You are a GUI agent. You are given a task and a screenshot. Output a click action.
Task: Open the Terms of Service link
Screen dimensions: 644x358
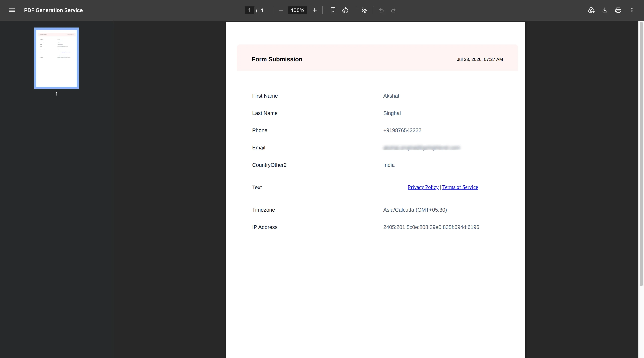(460, 187)
